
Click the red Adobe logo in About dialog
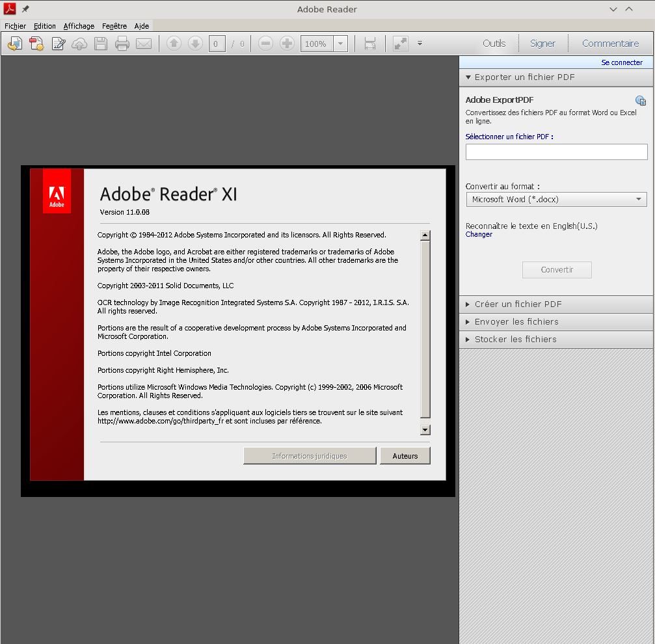coord(57,191)
